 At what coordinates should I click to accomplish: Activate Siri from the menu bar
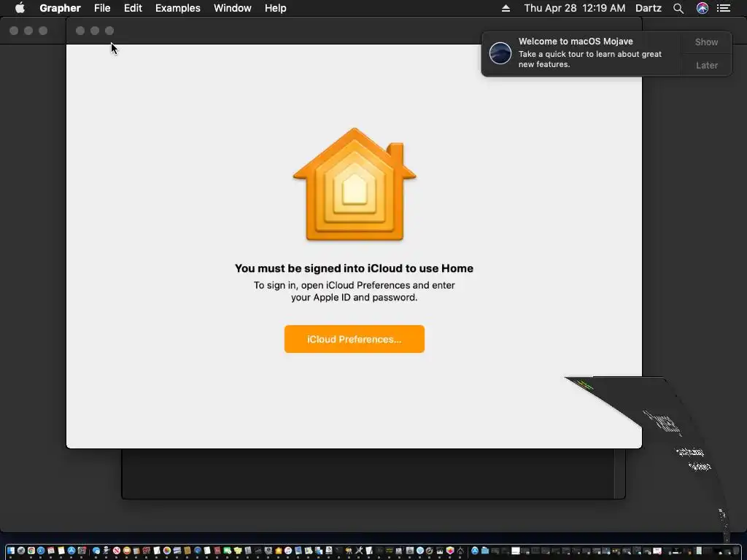[x=703, y=8]
